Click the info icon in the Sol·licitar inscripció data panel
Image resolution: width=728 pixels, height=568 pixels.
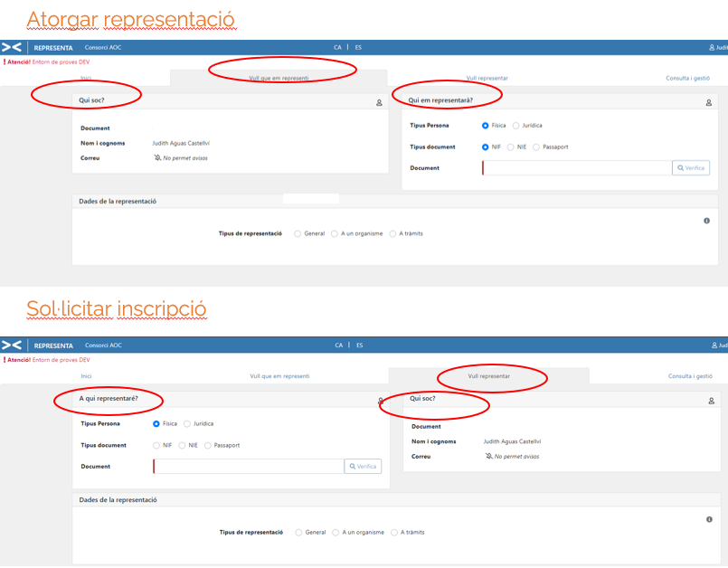click(x=708, y=519)
